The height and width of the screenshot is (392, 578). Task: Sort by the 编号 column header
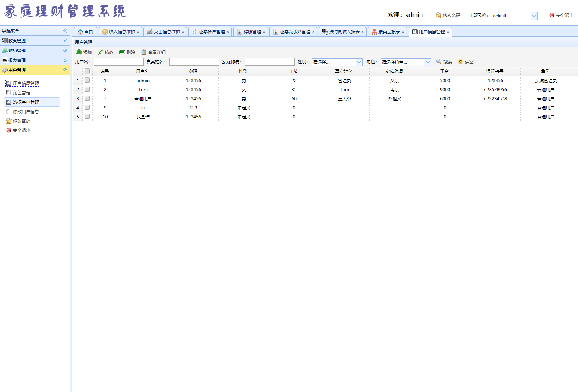pyautogui.click(x=105, y=72)
